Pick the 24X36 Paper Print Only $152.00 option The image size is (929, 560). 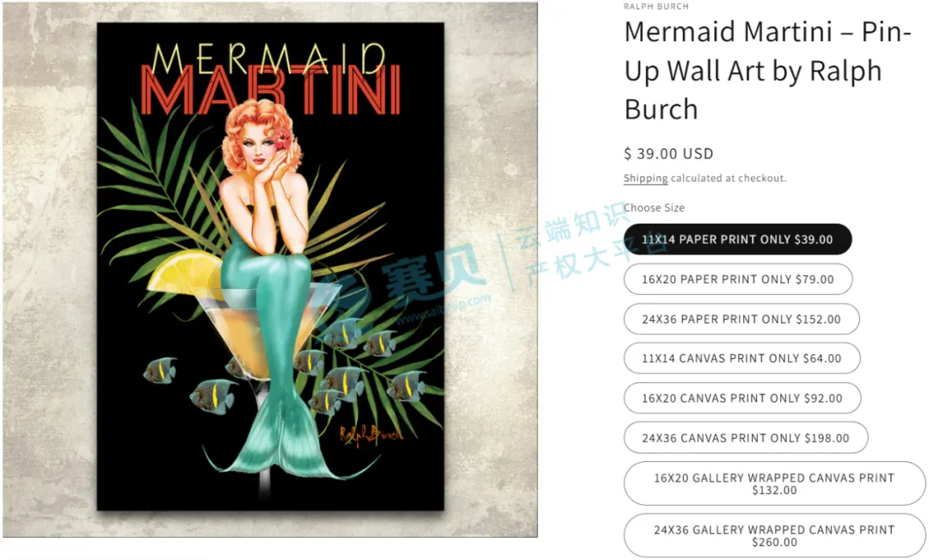[x=741, y=319]
